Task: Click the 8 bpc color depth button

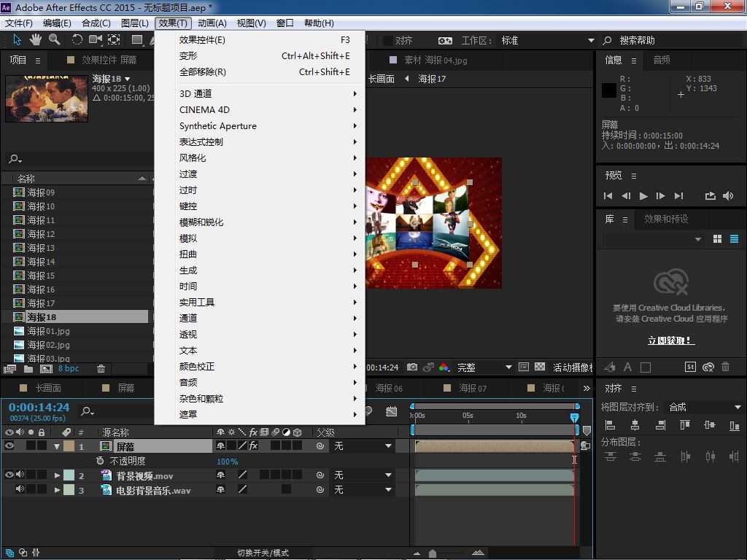Action: click(x=69, y=368)
